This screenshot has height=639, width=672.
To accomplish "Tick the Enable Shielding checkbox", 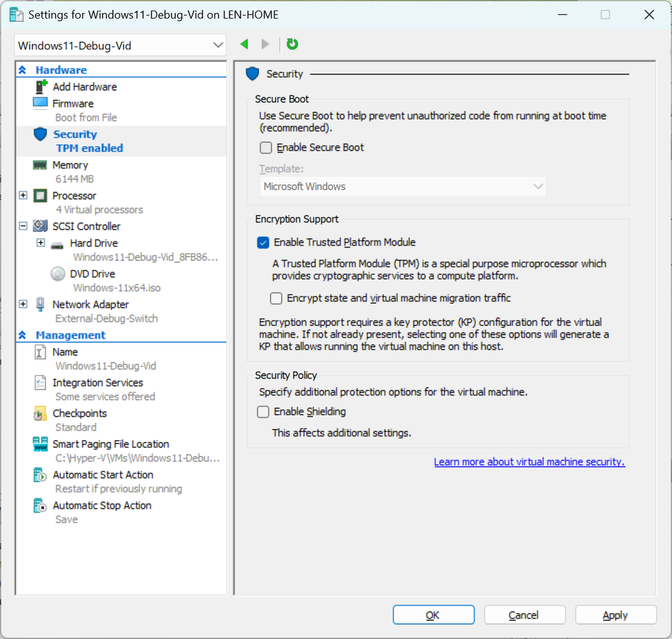I will tap(263, 412).
